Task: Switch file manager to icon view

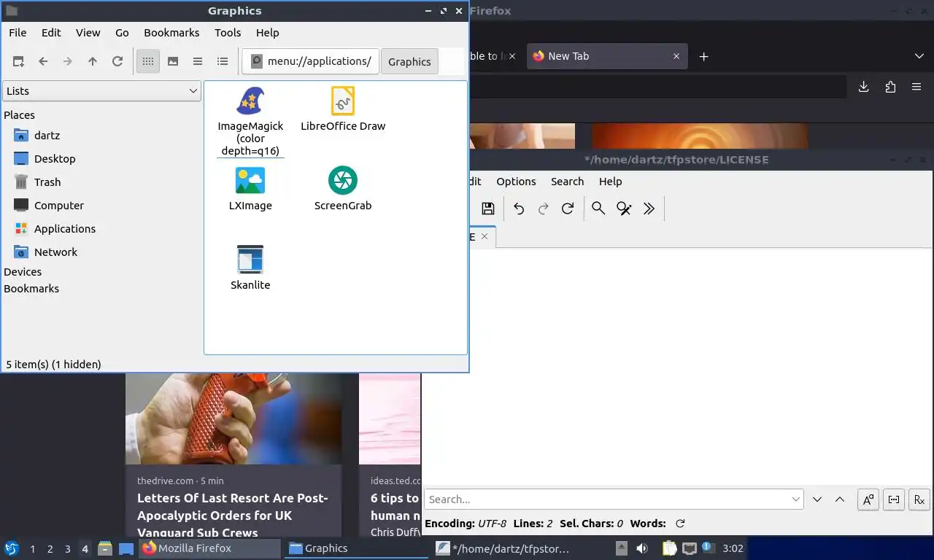Action: tap(148, 61)
